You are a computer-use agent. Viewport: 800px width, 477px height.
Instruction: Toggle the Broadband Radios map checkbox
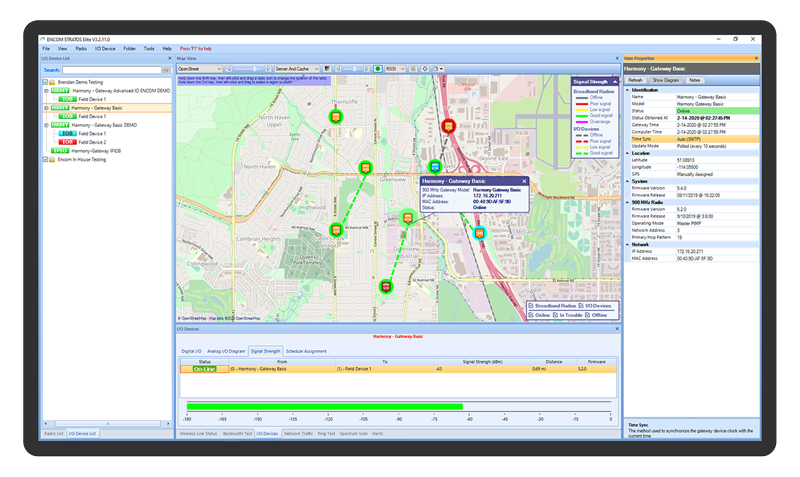point(531,306)
